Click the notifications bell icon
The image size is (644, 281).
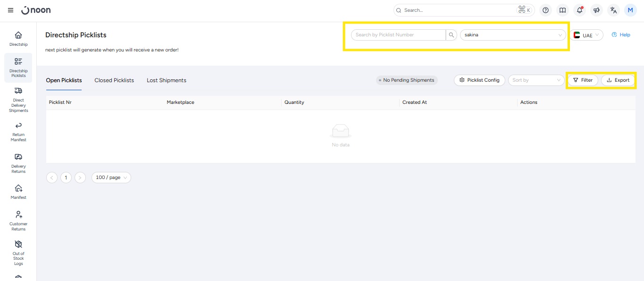tap(579, 10)
